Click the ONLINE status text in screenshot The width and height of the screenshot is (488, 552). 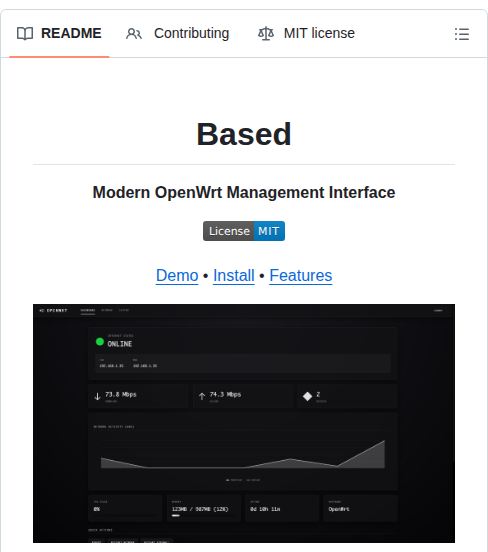coord(120,344)
